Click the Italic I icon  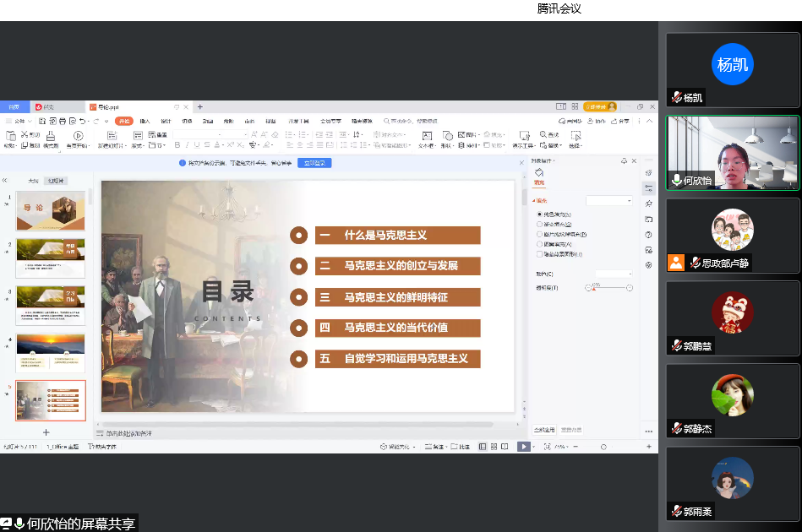pyautogui.click(x=188, y=145)
